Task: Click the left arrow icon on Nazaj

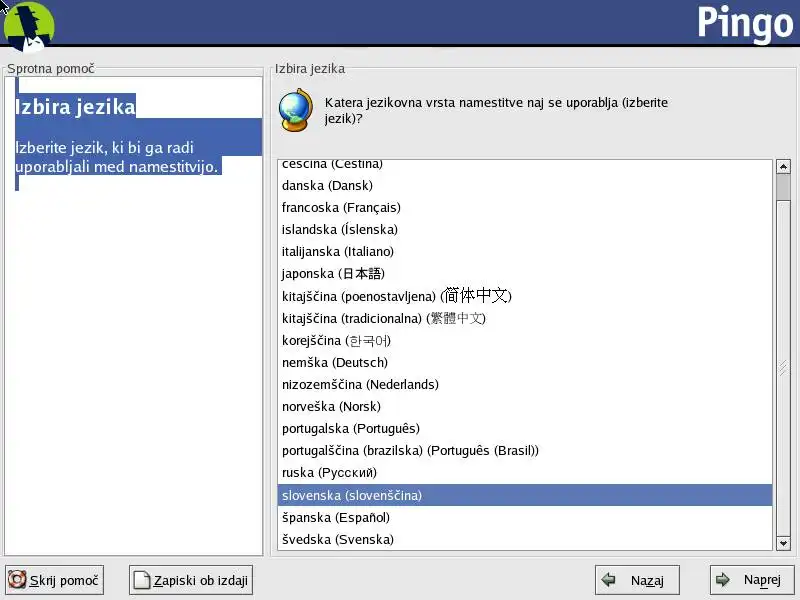Action: [608, 580]
